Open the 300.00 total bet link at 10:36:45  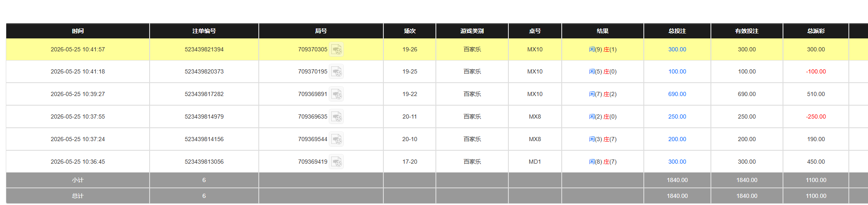click(677, 162)
